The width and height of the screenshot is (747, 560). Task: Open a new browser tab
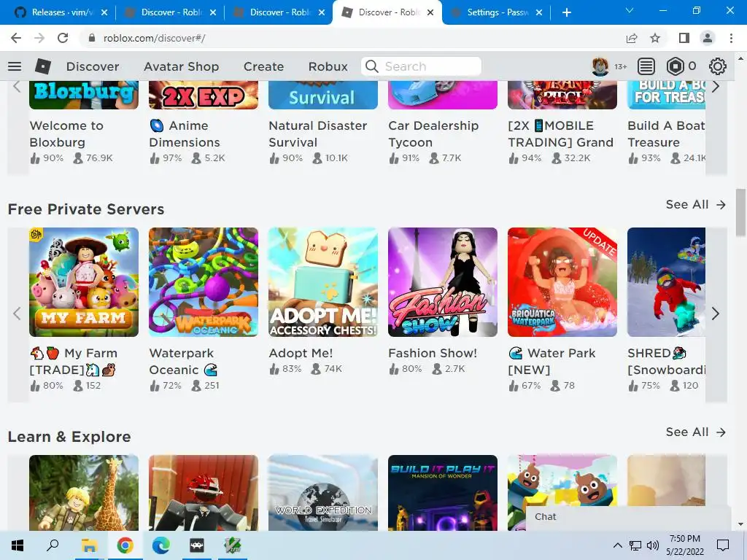click(566, 12)
